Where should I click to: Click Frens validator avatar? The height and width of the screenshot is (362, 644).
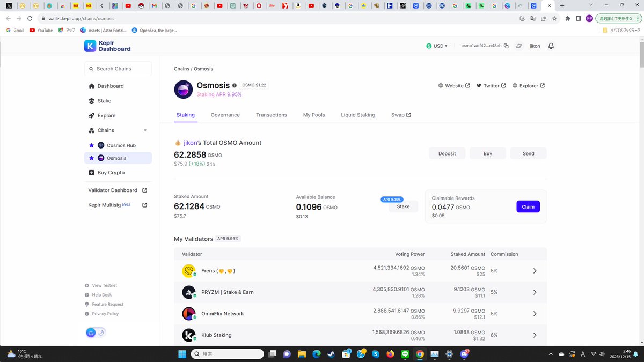click(x=188, y=271)
